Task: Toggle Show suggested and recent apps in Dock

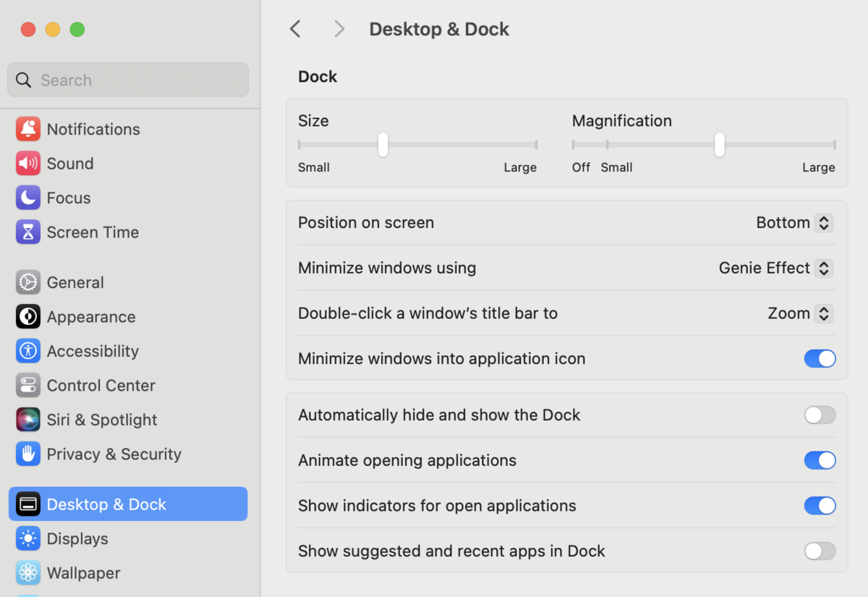Action: point(820,551)
